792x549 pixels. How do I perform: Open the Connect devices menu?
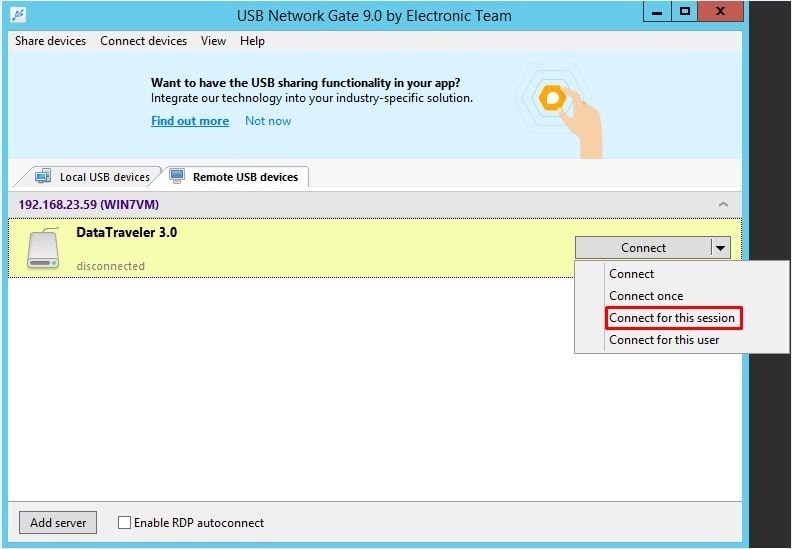point(143,41)
